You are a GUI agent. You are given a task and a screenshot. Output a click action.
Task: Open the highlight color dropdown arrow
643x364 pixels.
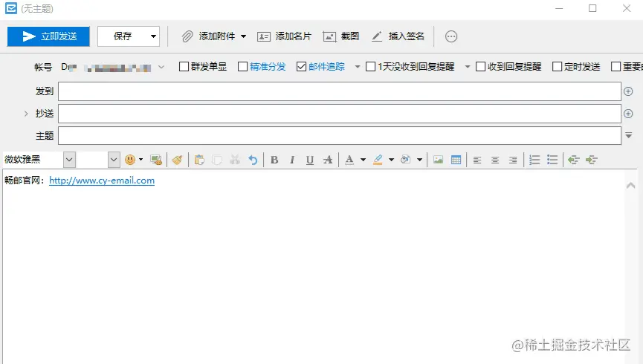coord(391,160)
